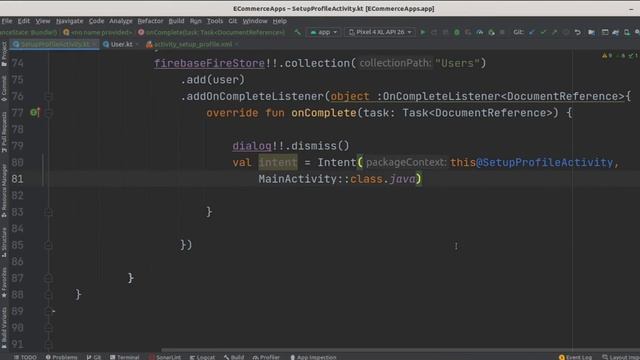Click the Stop run icon
The width and height of the screenshot is (640, 360).
[x=502, y=32]
